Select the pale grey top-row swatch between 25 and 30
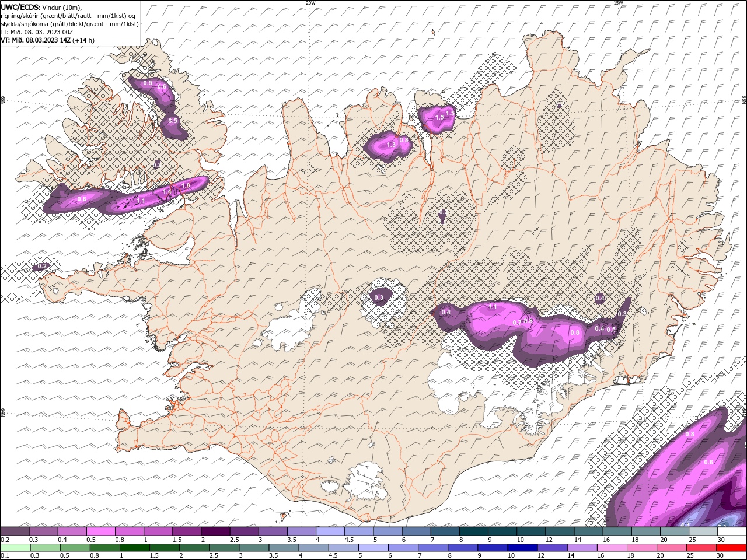 click(703, 531)
